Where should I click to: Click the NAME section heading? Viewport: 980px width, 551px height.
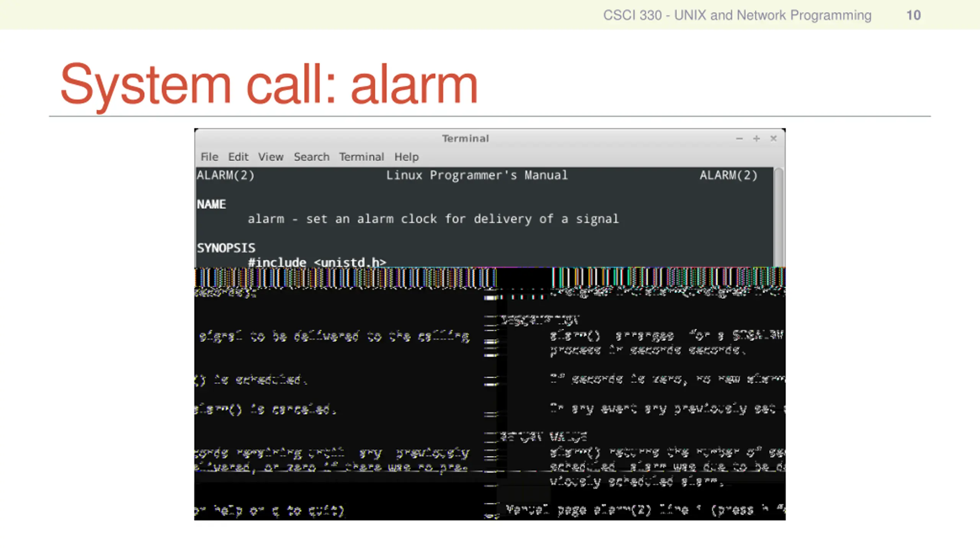click(211, 204)
